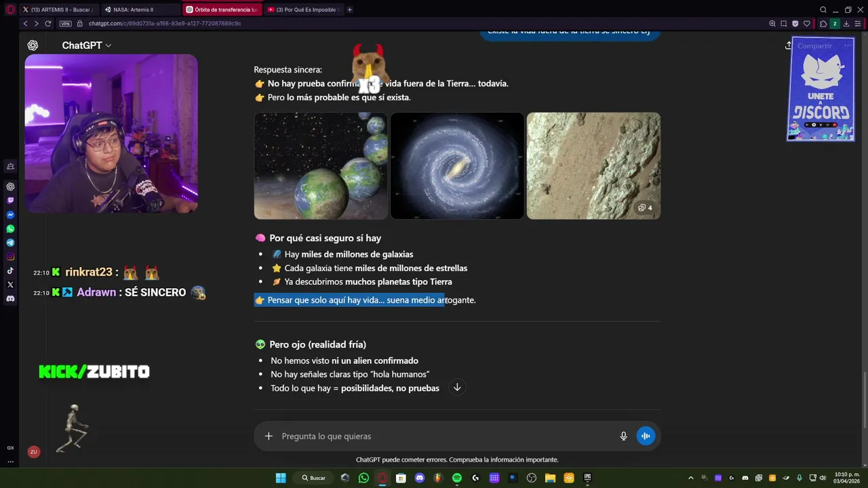Open Telegram in the Opera sidebar

click(10, 243)
